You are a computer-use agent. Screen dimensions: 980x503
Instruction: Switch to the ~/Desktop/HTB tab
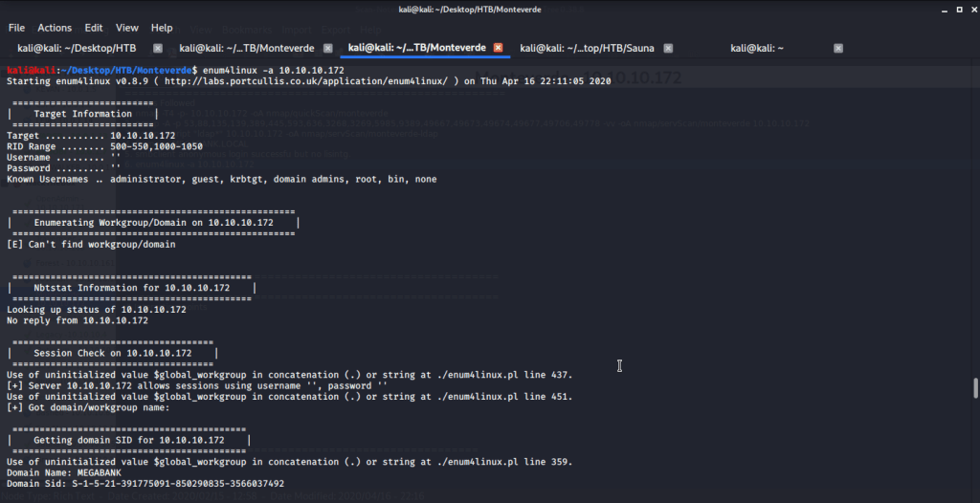72,48
